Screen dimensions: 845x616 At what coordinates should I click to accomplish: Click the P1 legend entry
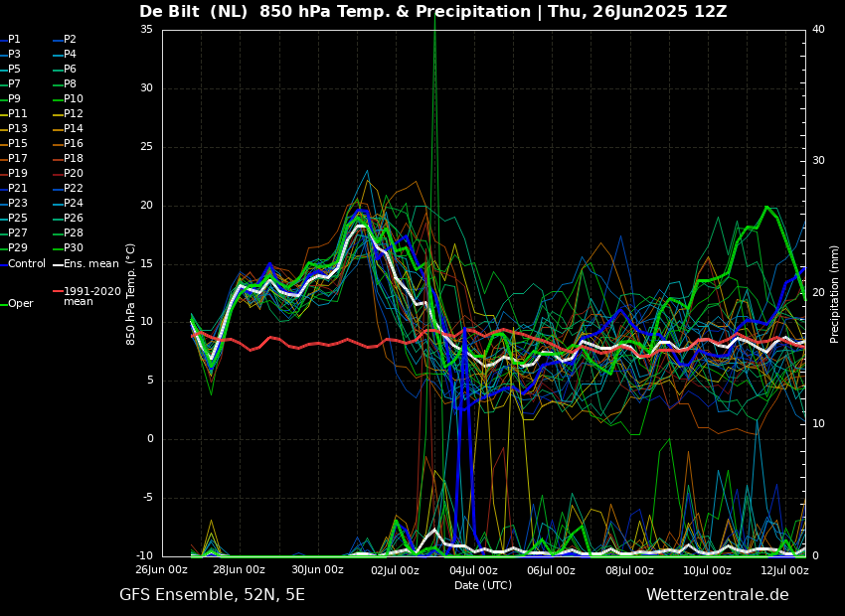point(14,40)
